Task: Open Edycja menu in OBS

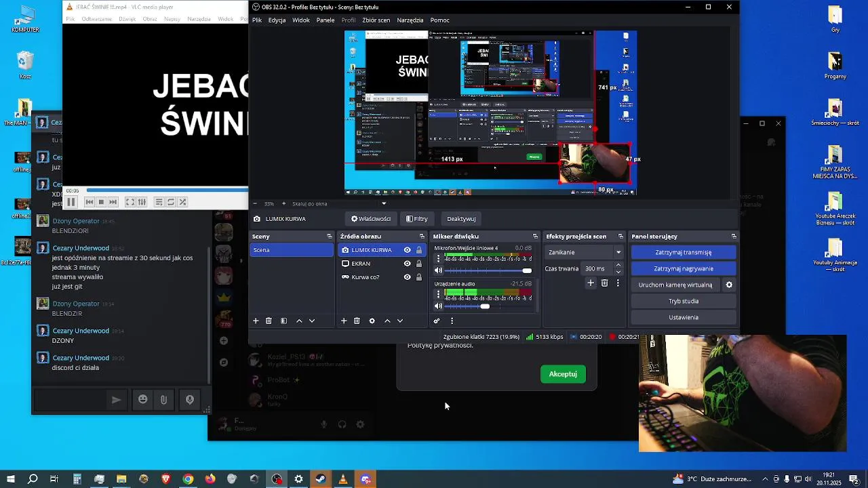Action: click(277, 20)
